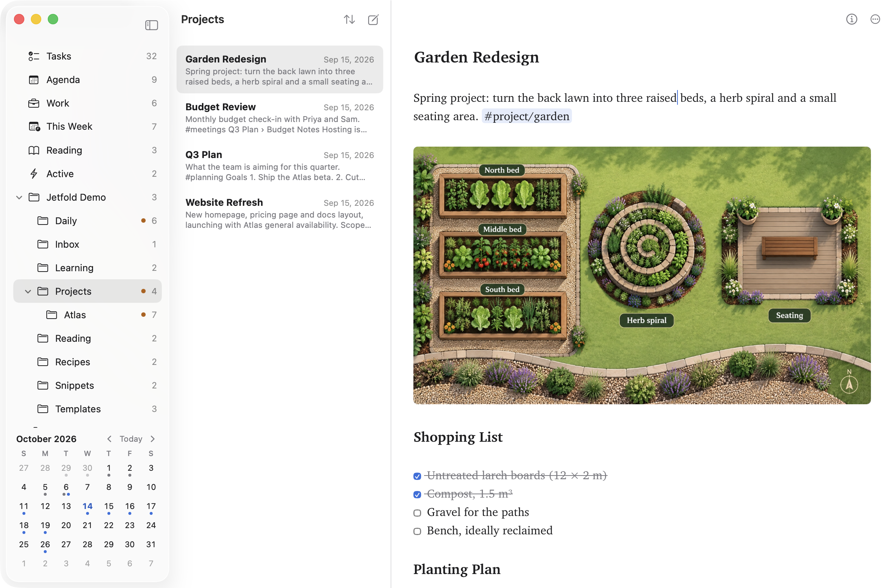Select the Garden Redesign note
This screenshot has height=588, width=893.
(280, 70)
